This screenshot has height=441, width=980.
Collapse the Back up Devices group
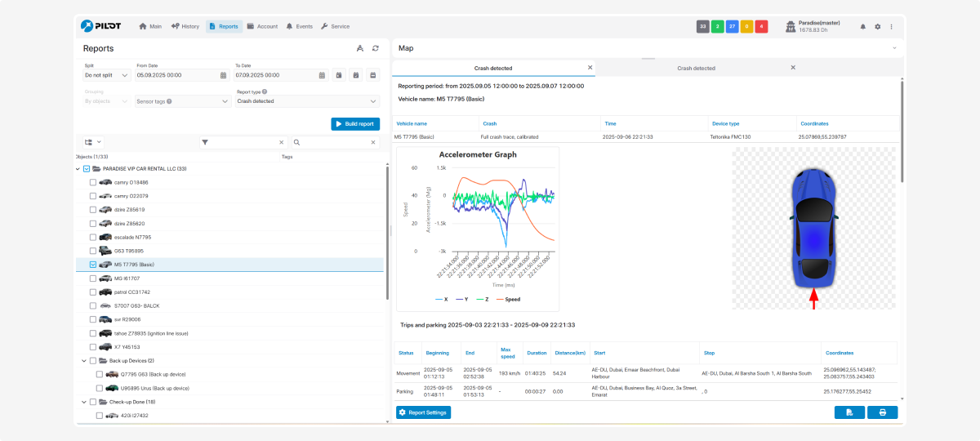(84, 361)
